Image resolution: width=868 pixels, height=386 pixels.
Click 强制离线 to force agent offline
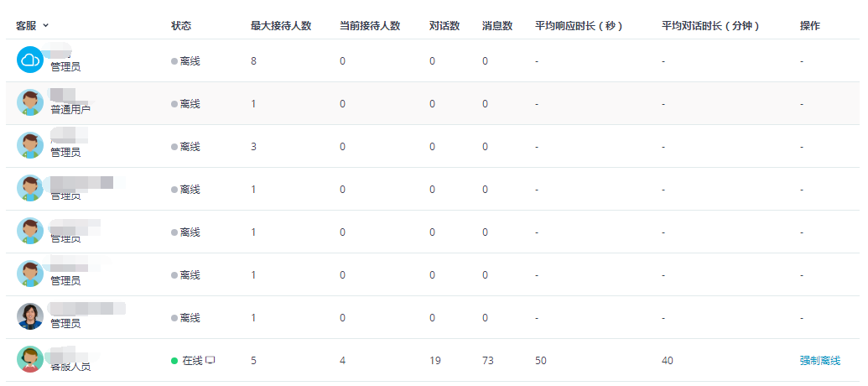pos(820,361)
